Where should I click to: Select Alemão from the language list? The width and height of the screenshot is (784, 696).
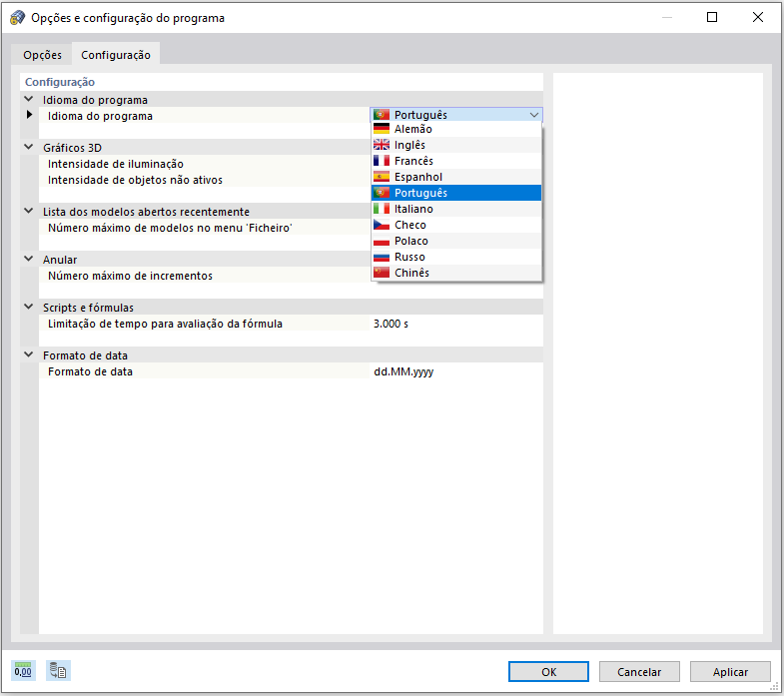[x=456, y=129]
